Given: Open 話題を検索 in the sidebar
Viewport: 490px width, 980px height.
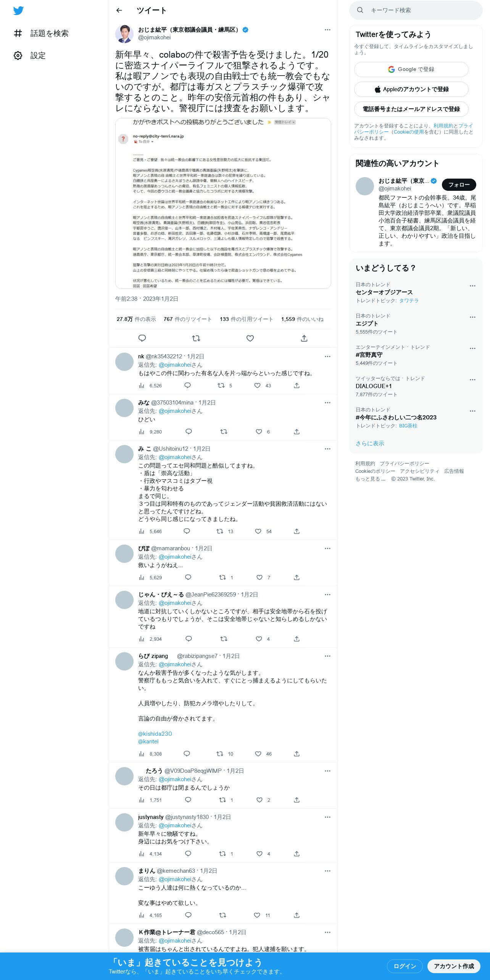Looking at the screenshot, I should [41, 34].
